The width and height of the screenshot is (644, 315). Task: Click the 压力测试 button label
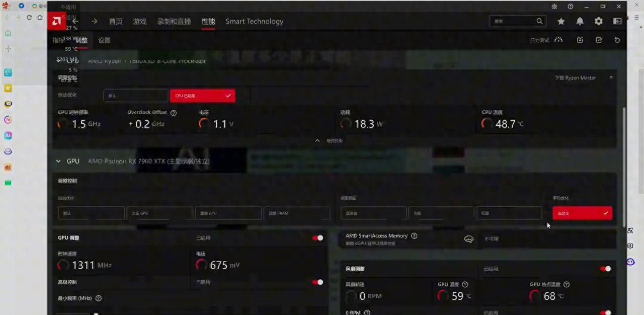(x=539, y=40)
